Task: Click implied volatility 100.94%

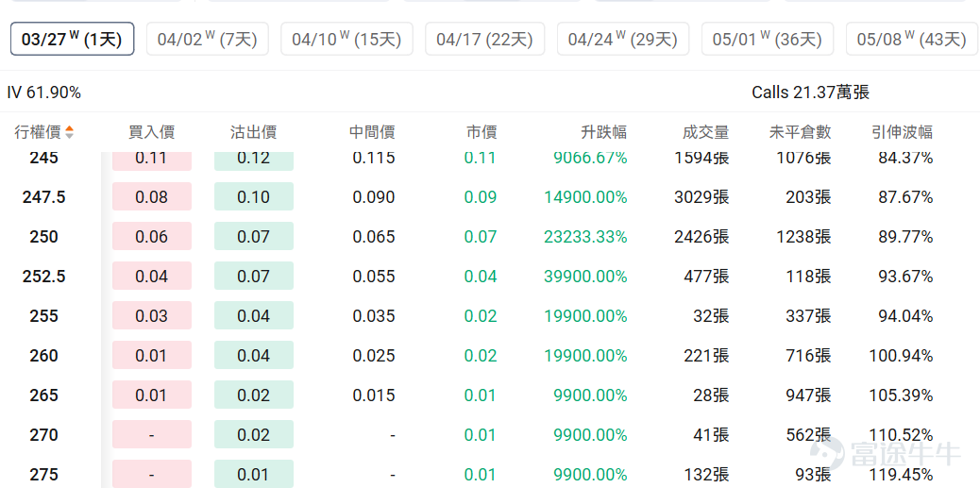Action: point(902,356)
